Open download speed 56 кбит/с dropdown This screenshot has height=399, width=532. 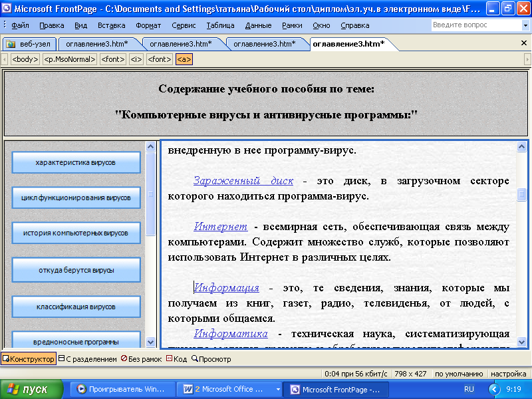click(356, 374)
